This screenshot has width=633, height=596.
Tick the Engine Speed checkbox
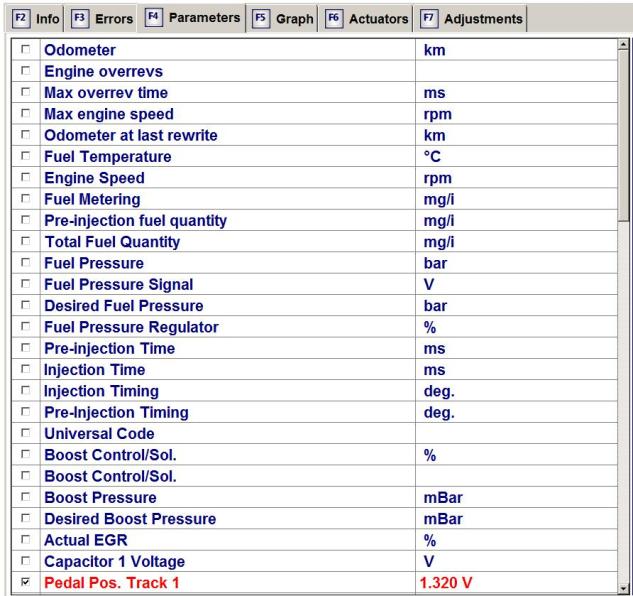pyautogui.click(x=23, y=178)
